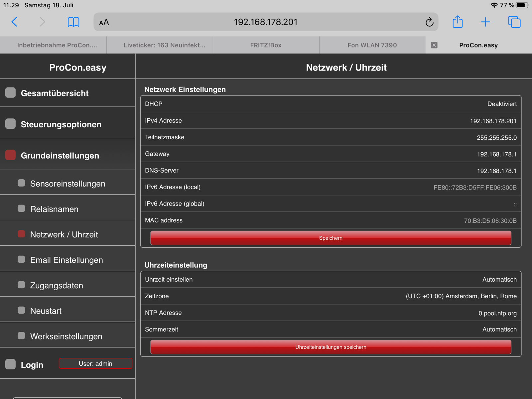The width and height of the screenshot is (532, 399).
Task: Click the gray indicator beside Steuerungsoptionen
Action: [x=10, y=124]
